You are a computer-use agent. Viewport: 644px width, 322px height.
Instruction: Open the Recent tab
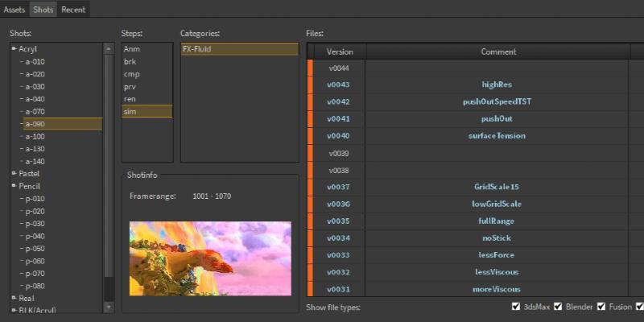pyautogui.click(x=73, y=10)
